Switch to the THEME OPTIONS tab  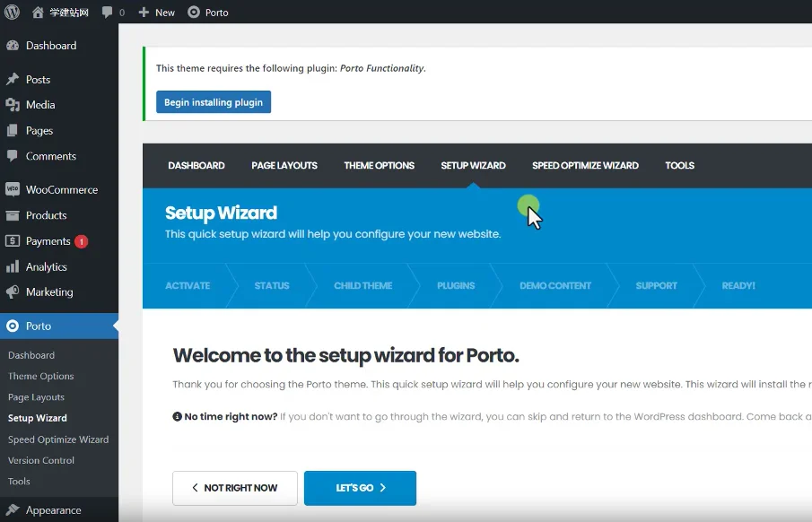coord(379,165)
